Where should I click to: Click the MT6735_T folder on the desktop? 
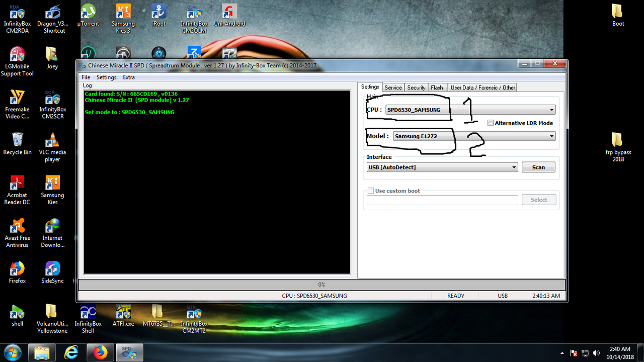[158, 315]
